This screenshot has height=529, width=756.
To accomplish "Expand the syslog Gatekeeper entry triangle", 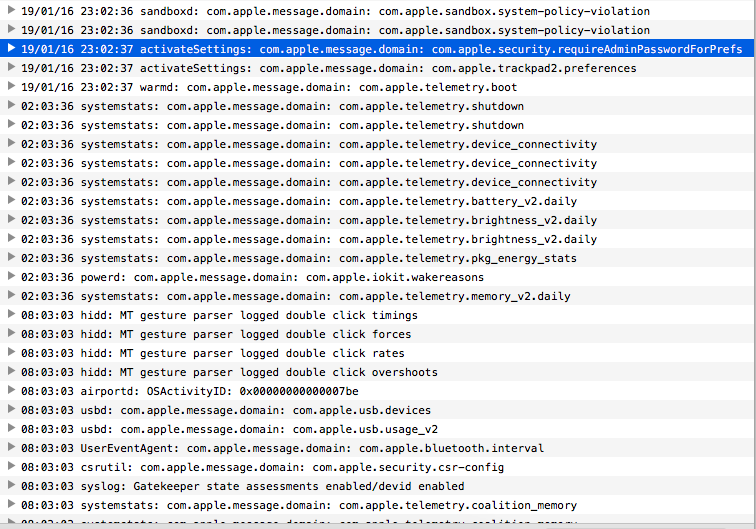I will click(12, 485).
